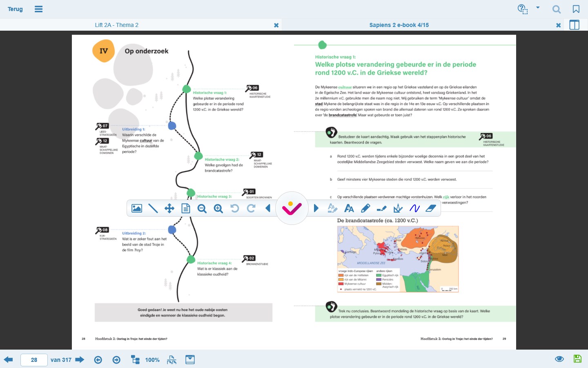Redo the last action
The image size is (588, 368).
point(251,209)
